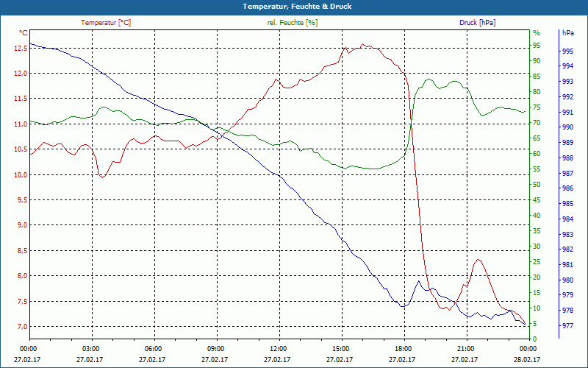Click the 12:00 time label on the x-axis
Image resolution: width=588 pixels, height=368 pixels.
278,348
